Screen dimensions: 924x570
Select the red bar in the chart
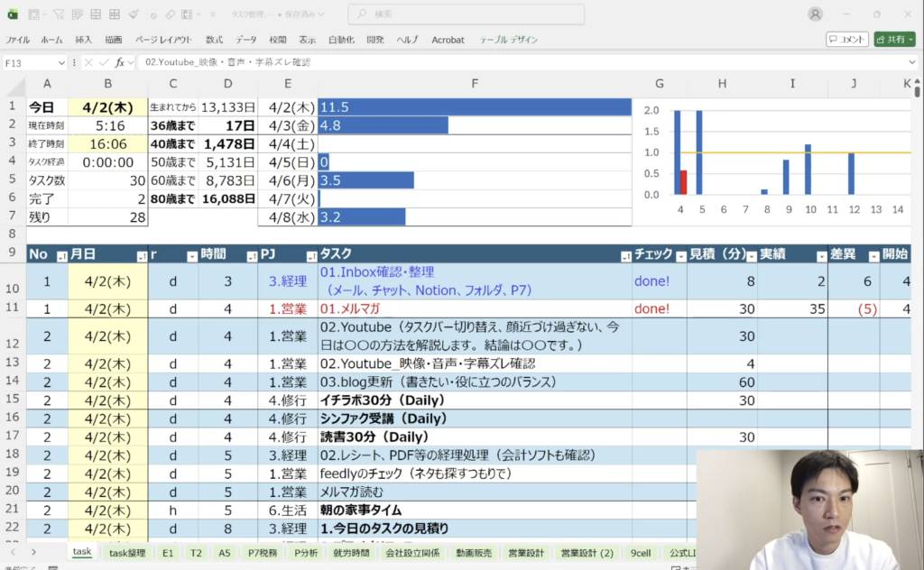683,182
